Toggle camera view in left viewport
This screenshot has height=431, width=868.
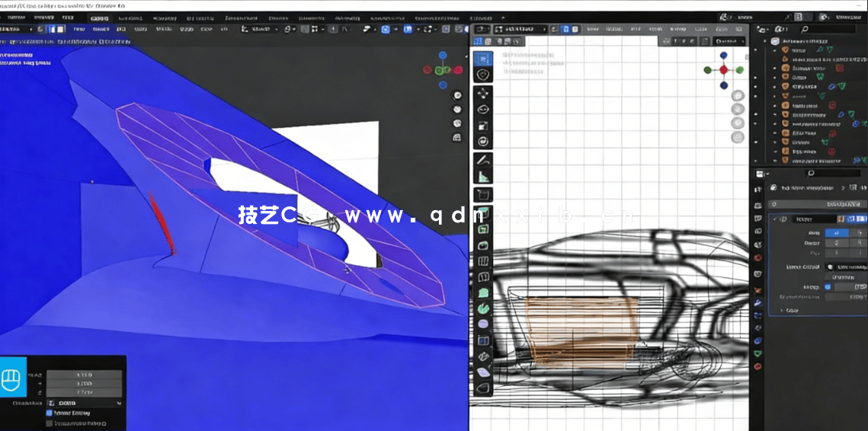coord(457,123)
